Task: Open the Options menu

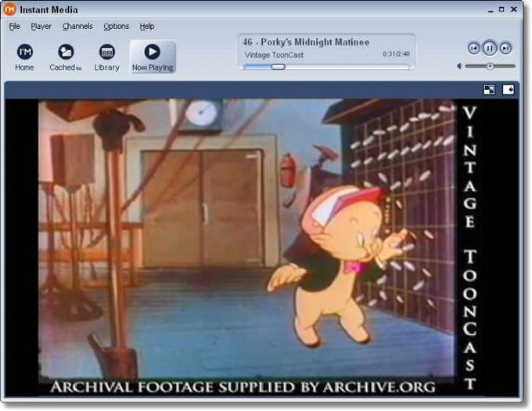Action: (x=116, y=26)
